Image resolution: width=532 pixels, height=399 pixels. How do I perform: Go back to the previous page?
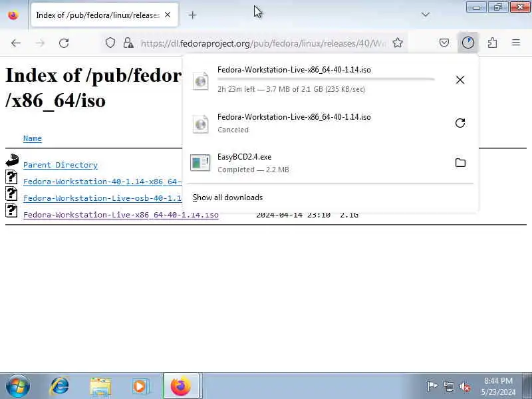[16, 43]
